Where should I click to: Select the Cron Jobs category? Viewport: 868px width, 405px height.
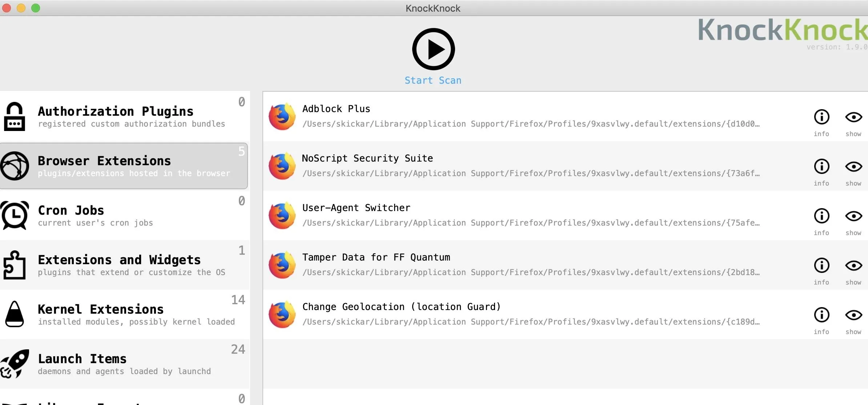(125, 215)
